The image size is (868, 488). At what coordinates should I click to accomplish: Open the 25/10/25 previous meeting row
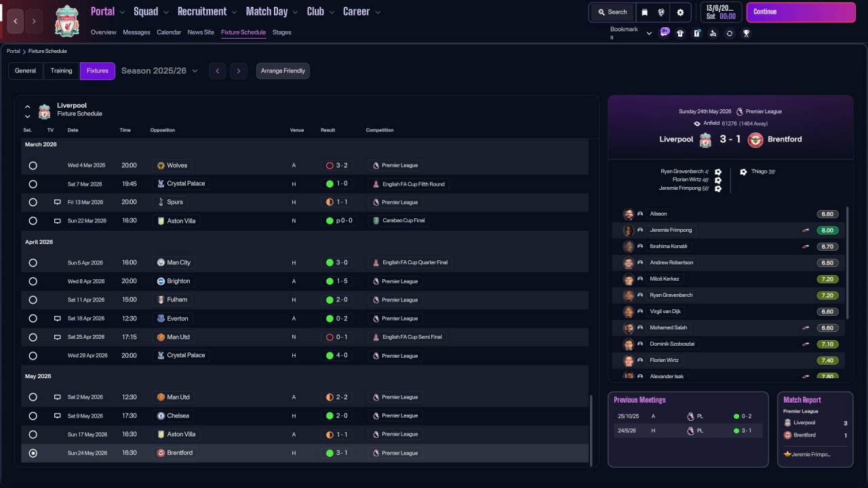coord(688,416)
